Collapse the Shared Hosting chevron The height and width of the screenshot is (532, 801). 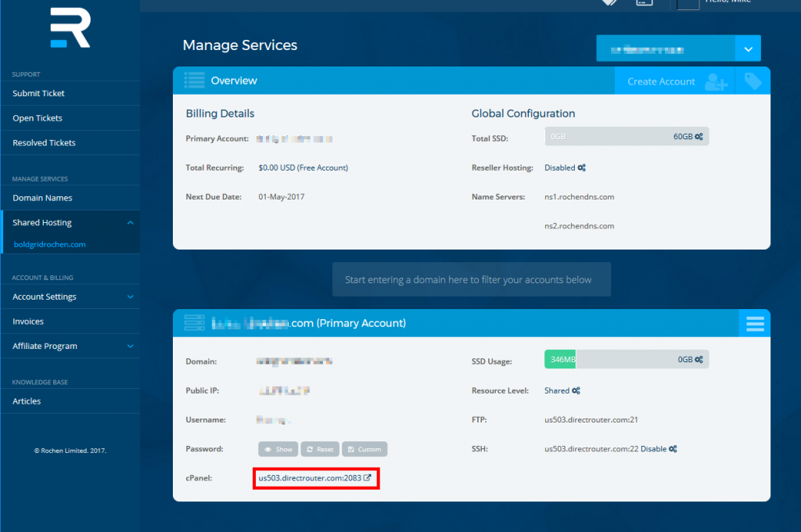[x=131, y=222]
